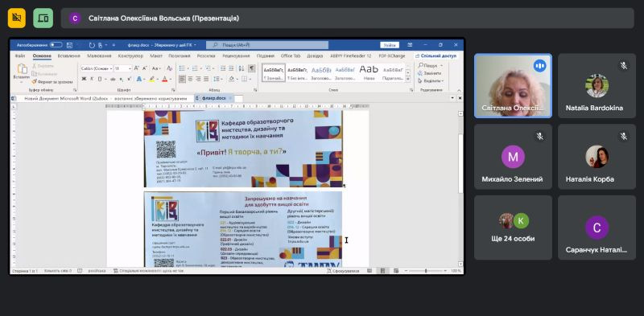Click the Спільний доступ share button
Viewport: 644px width, 316px height.
click(436, 55)
